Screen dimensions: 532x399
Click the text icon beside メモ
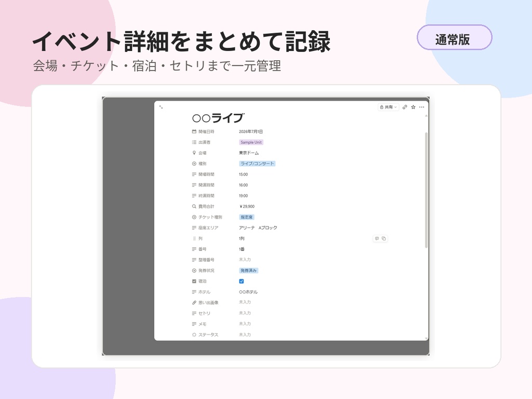click(194, 324)
